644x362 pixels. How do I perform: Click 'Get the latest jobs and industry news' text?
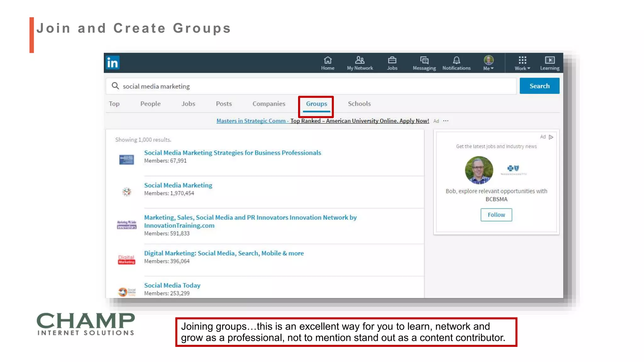pos(496,146)
